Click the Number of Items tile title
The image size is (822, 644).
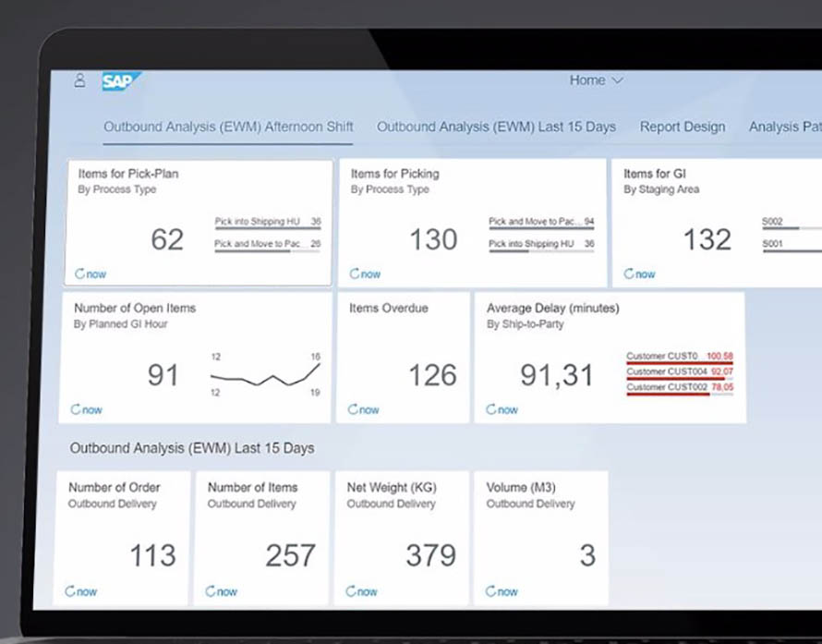coord(253,487)
